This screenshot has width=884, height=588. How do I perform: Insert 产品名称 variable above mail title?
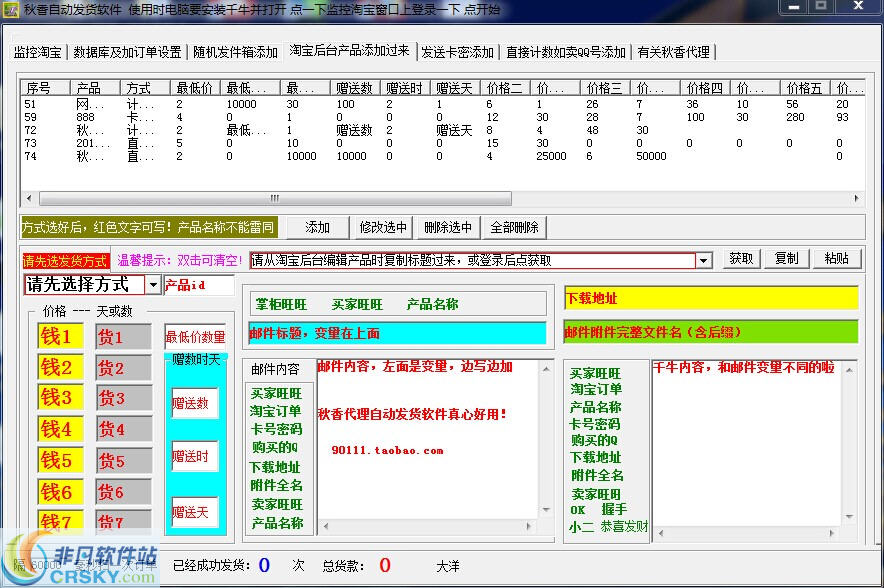432,304
